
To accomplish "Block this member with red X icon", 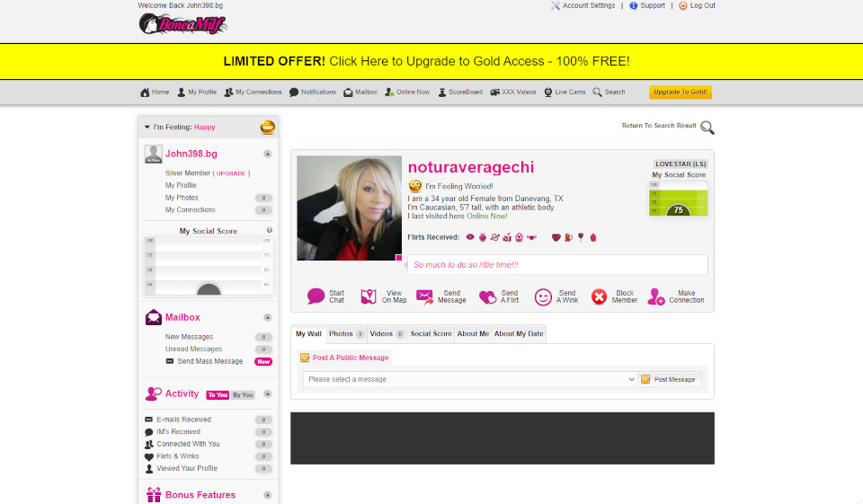I will (600, 296).
